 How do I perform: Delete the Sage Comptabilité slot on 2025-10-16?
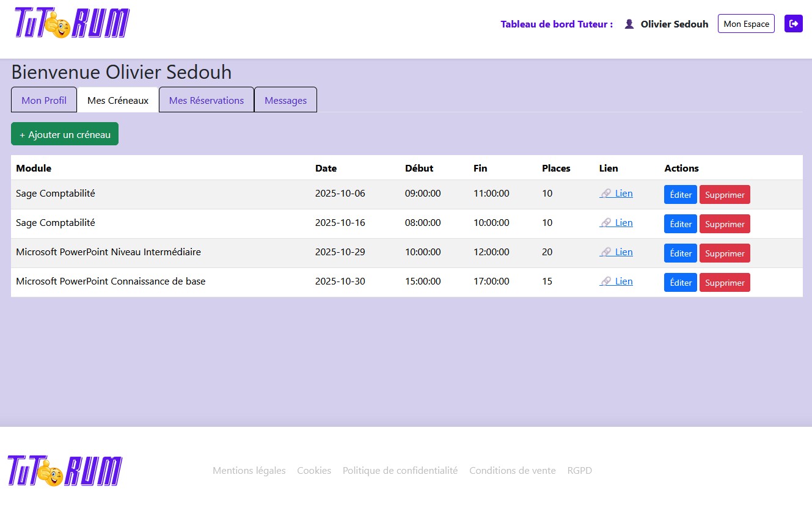coord(725,224)
